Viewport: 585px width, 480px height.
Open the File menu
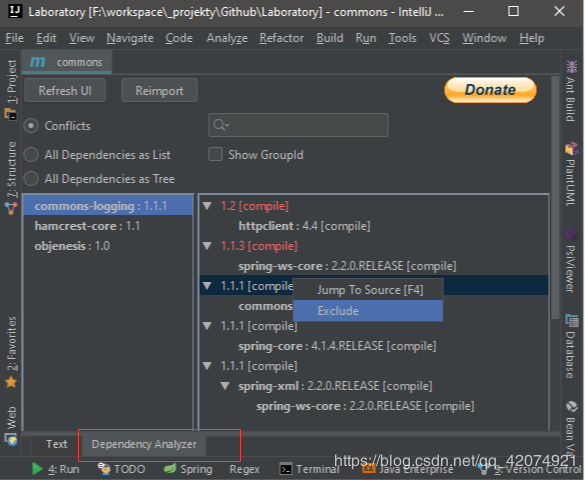tap(15, 38)
